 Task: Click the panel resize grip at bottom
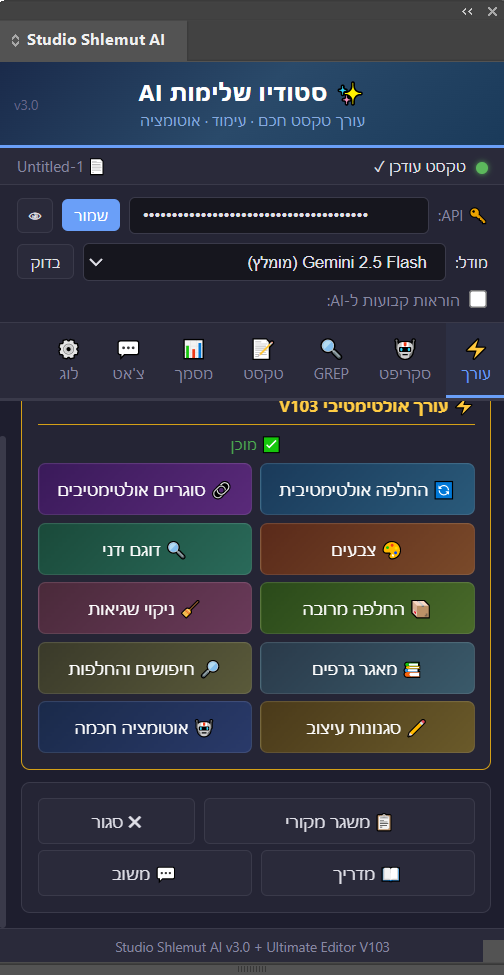pyautogui.click(x=252, y=969)
